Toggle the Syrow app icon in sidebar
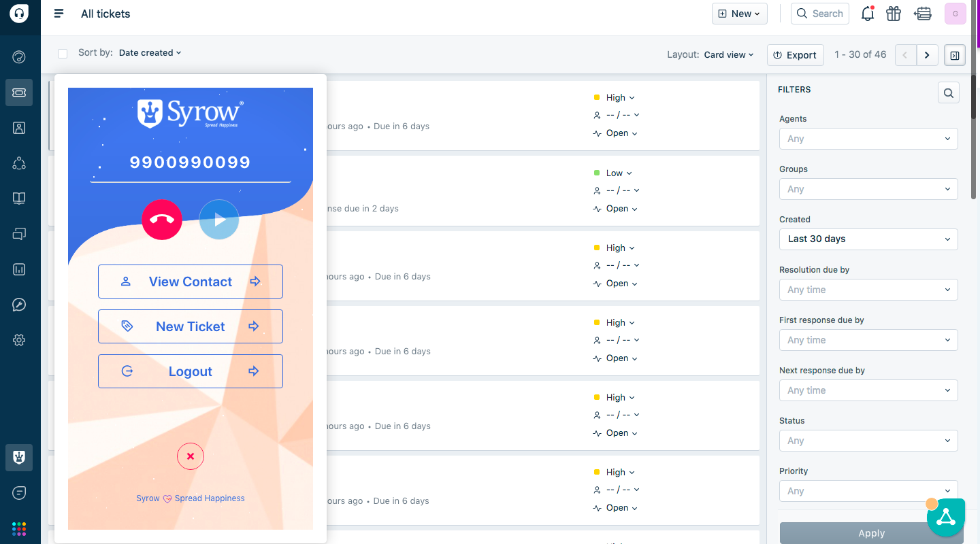Screen dimensions: 980x544 (x=19, y=458)
